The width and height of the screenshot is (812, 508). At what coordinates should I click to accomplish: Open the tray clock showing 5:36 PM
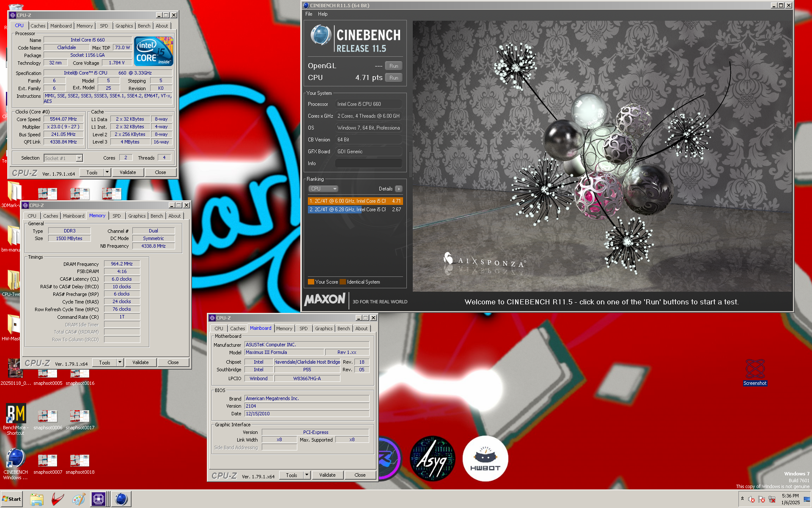(x=790, y=499)
